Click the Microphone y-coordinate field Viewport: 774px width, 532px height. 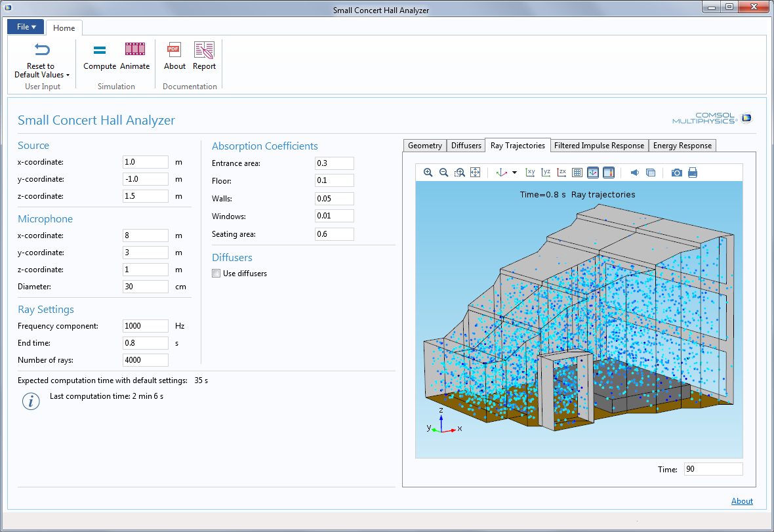pyautogui.click(x=146, y=252)
